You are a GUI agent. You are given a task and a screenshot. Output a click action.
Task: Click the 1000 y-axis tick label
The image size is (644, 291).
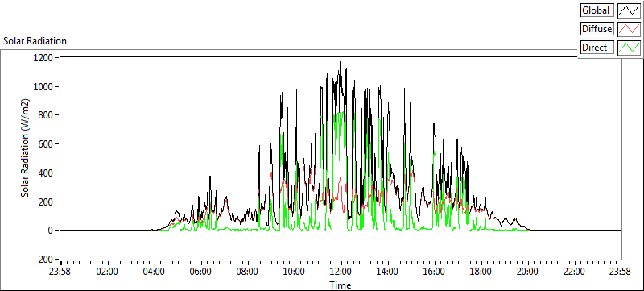pyautogui.click(x=44, y=87)
